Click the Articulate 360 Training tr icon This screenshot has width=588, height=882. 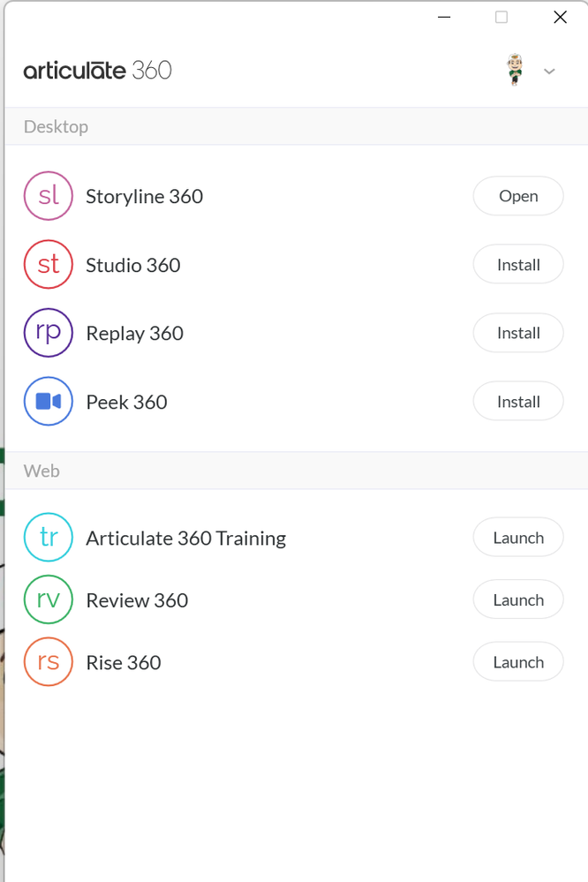pyautogui.click(x=49, y=538)
